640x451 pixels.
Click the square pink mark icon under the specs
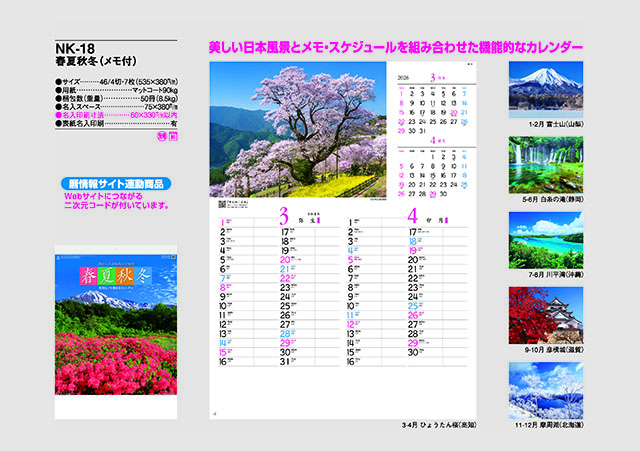[173, 136]
